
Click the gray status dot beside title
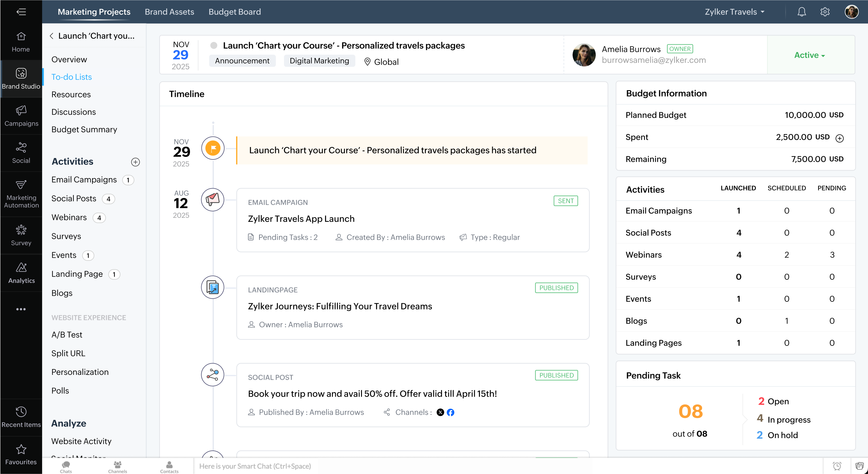(213, 45)
